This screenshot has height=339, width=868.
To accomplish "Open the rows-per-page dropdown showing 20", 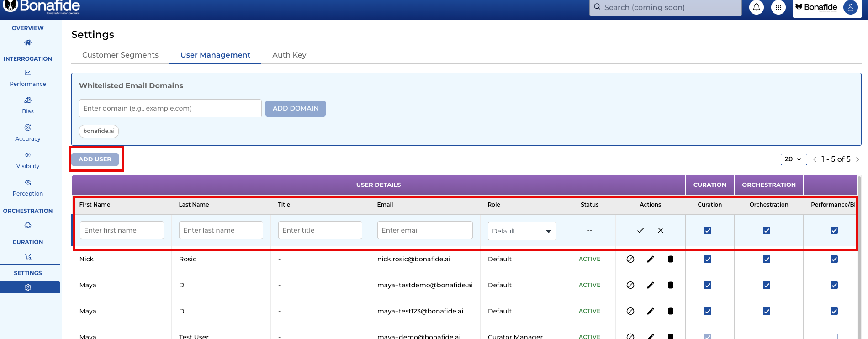I will coord(793,159).
